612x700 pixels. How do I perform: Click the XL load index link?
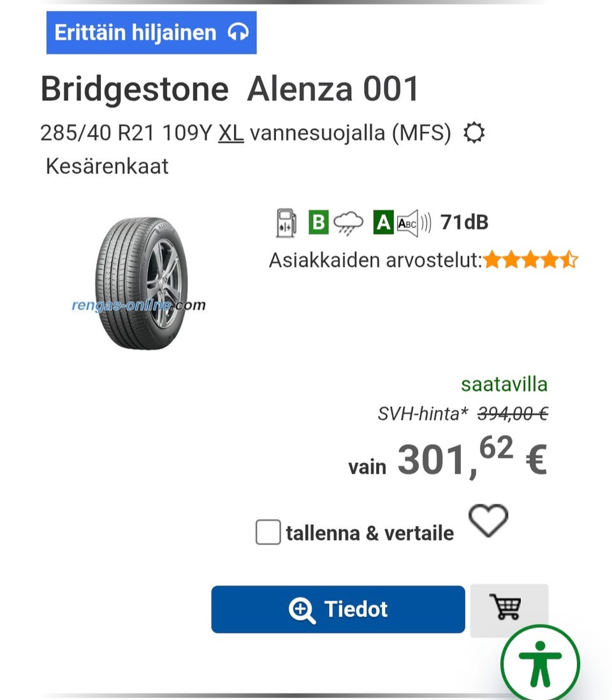tap(231, 133)
